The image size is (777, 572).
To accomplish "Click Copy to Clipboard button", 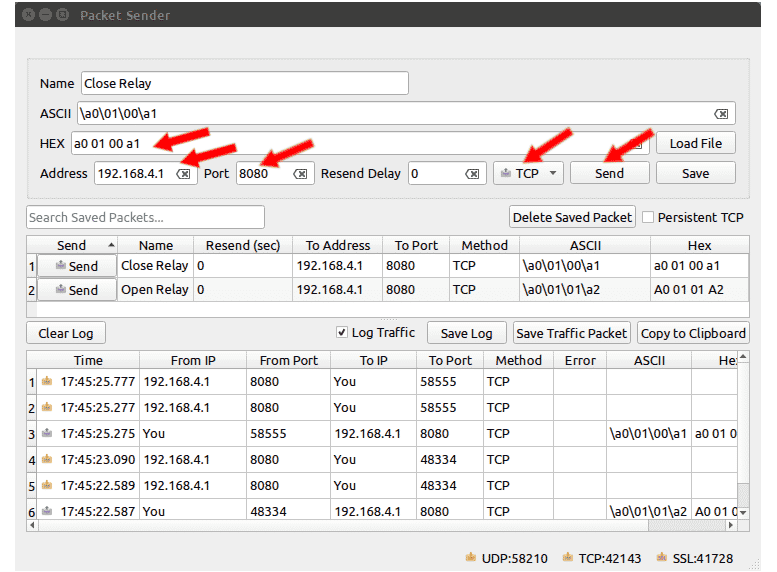I will tap(693, 333).
